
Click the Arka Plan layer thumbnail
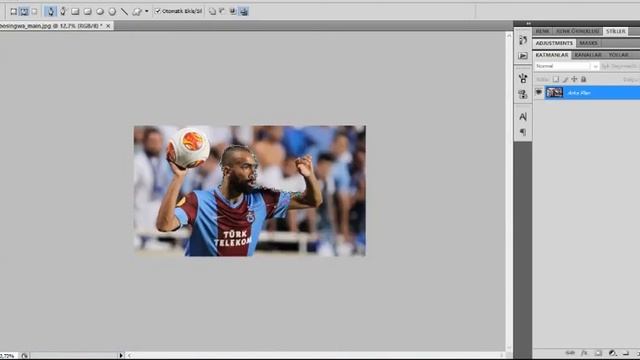tap(554, 93)
